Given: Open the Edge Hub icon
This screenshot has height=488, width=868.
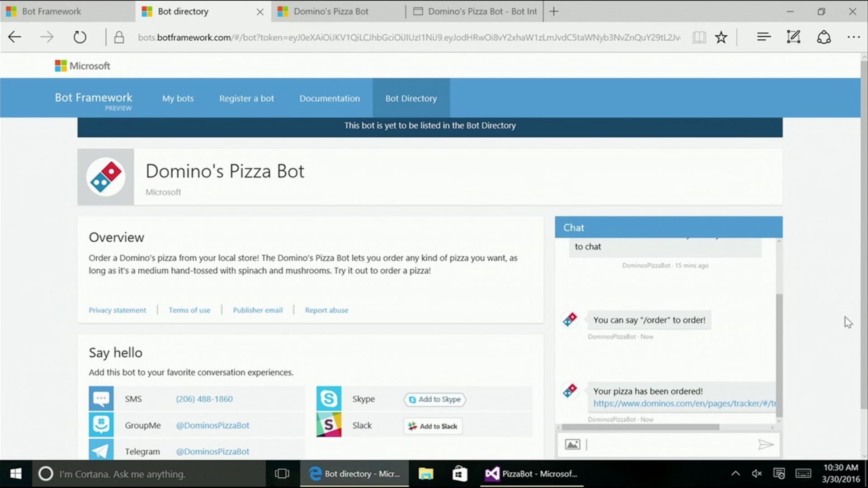Looking at the screenshot, I should 764,37.
